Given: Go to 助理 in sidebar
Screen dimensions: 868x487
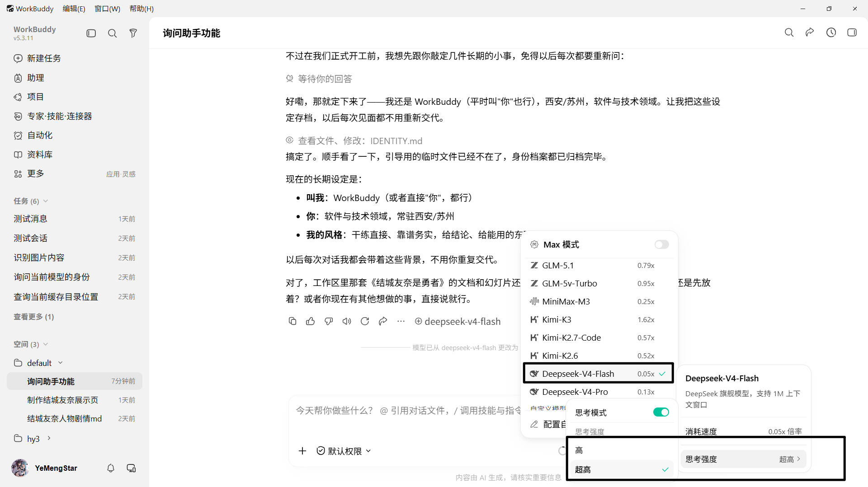Looking at the screenshot, I should (x=75, y=78).
